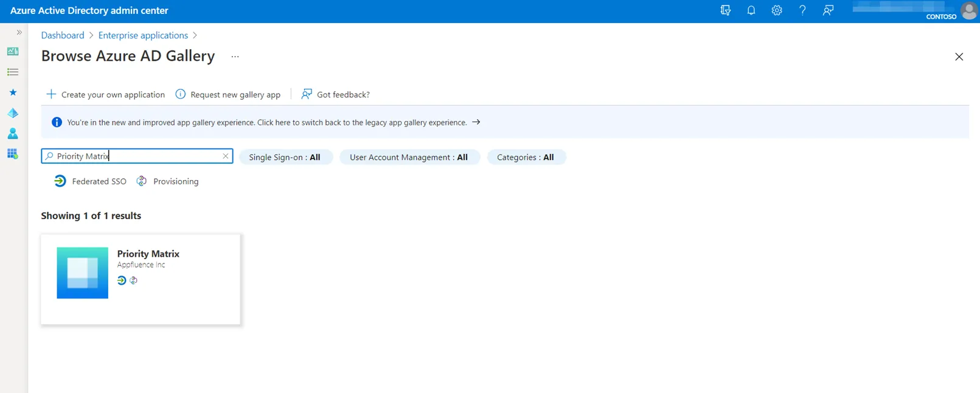Screen dimensions: 980x393
Task: Go to Enterprise applications breadcrumb
Action: tap(143, 35)
